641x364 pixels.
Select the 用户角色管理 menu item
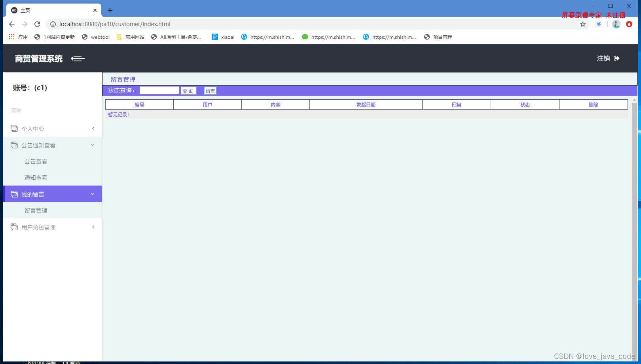coord(53,227)
